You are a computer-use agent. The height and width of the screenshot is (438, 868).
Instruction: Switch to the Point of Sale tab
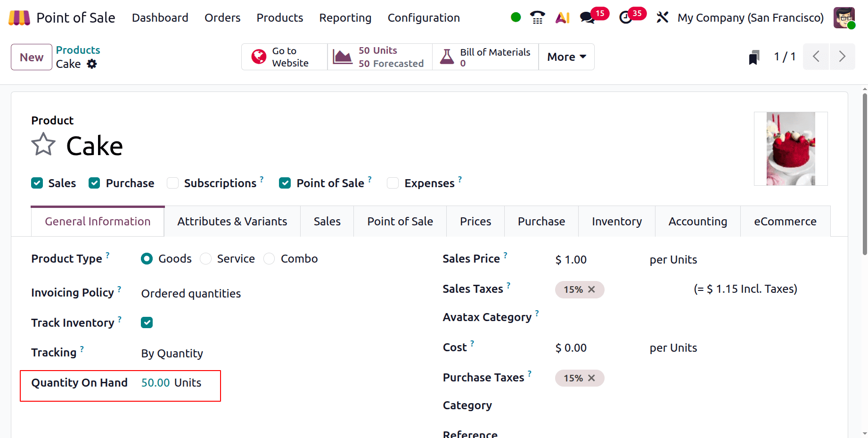[400, 221]
